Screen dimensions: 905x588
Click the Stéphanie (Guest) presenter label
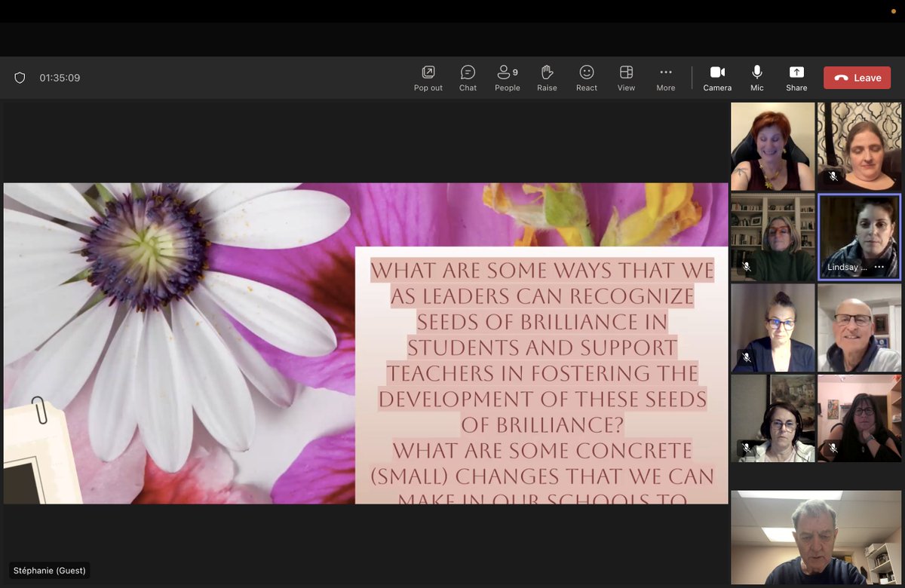pos(50,571)
